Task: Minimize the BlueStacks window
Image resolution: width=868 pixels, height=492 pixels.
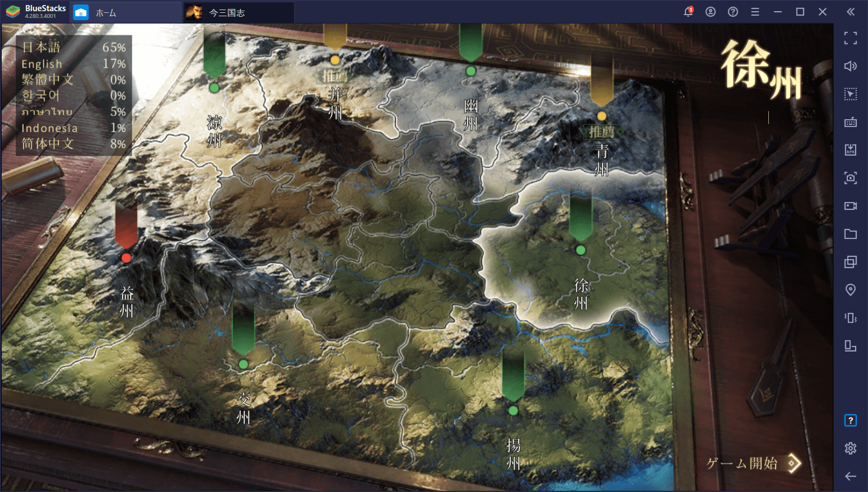Action: (778, 12)
